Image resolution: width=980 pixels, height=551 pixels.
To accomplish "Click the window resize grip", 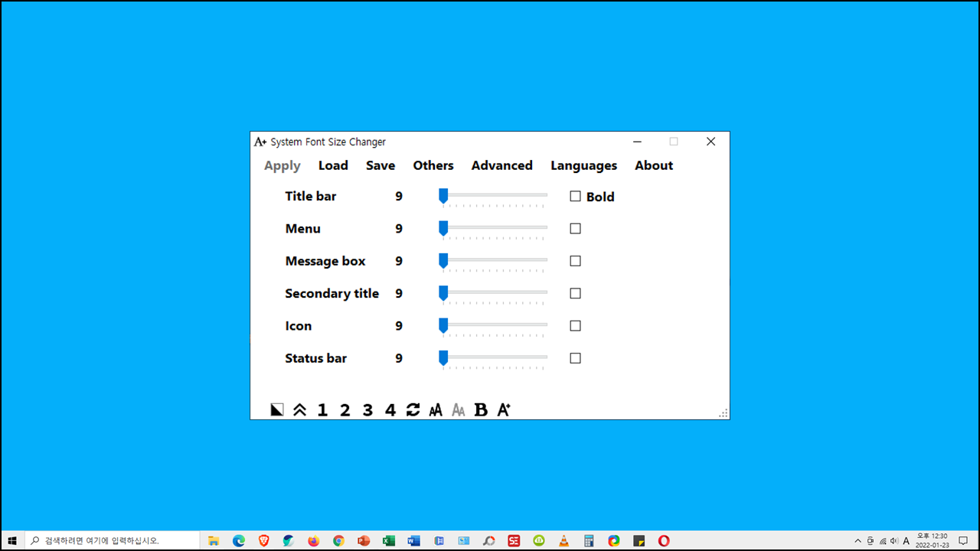I will (723, 413).
